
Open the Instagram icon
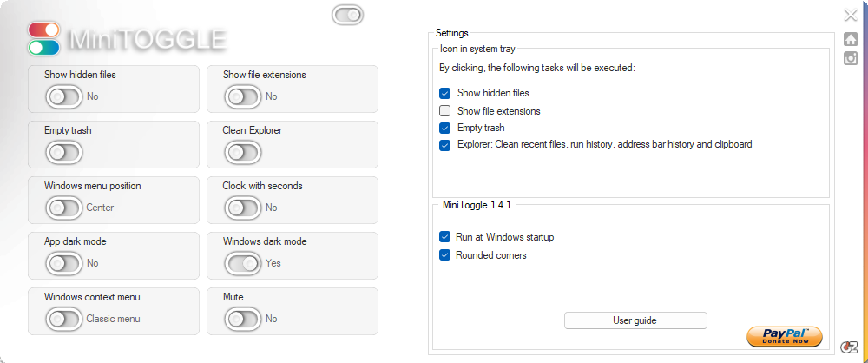coord(851,58)
